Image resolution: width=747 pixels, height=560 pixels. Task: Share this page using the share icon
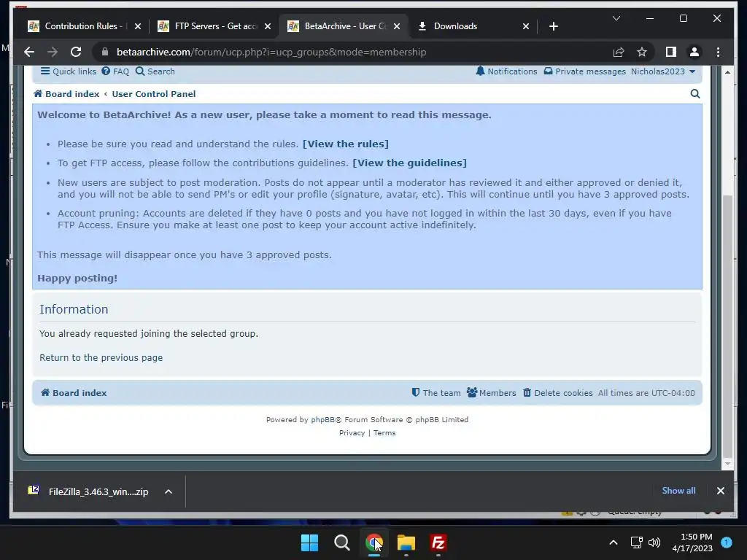click(619, 52)
